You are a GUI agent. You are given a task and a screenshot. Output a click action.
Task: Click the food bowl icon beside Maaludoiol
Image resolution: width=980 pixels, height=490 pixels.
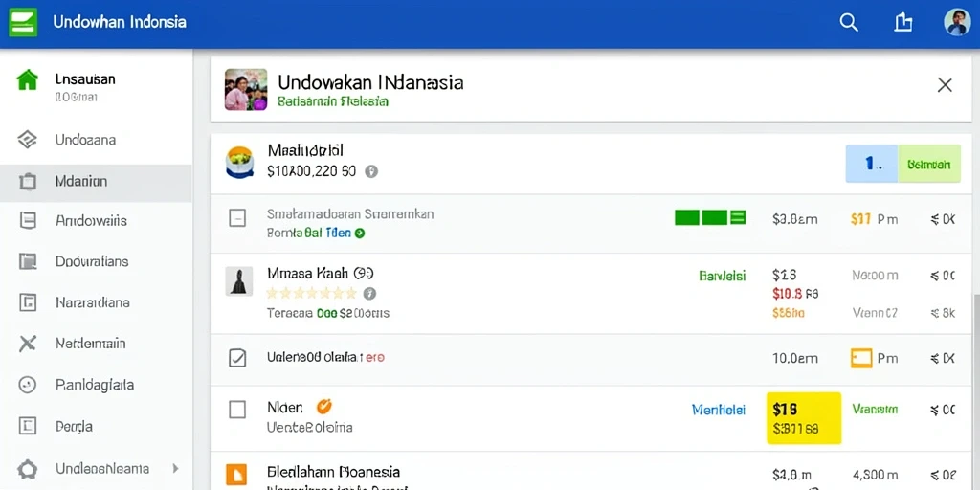point(239,163)
